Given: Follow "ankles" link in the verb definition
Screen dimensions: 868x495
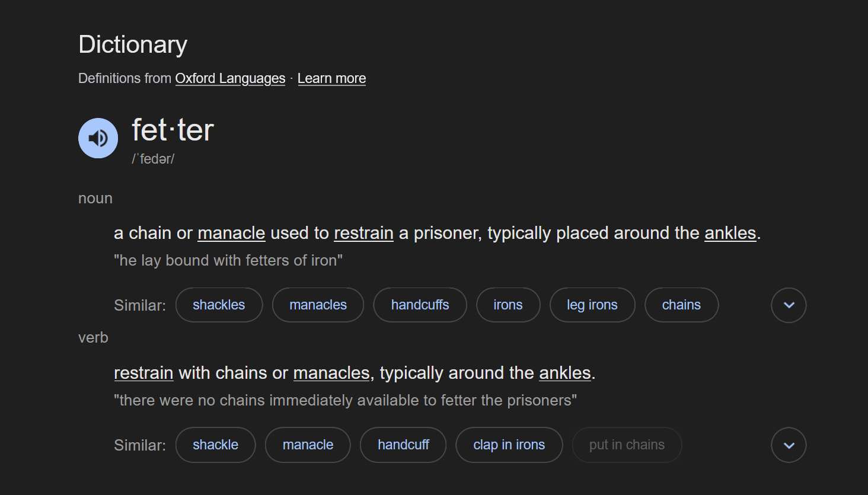Looking at the screenshot, I should (x=564, y=373).
